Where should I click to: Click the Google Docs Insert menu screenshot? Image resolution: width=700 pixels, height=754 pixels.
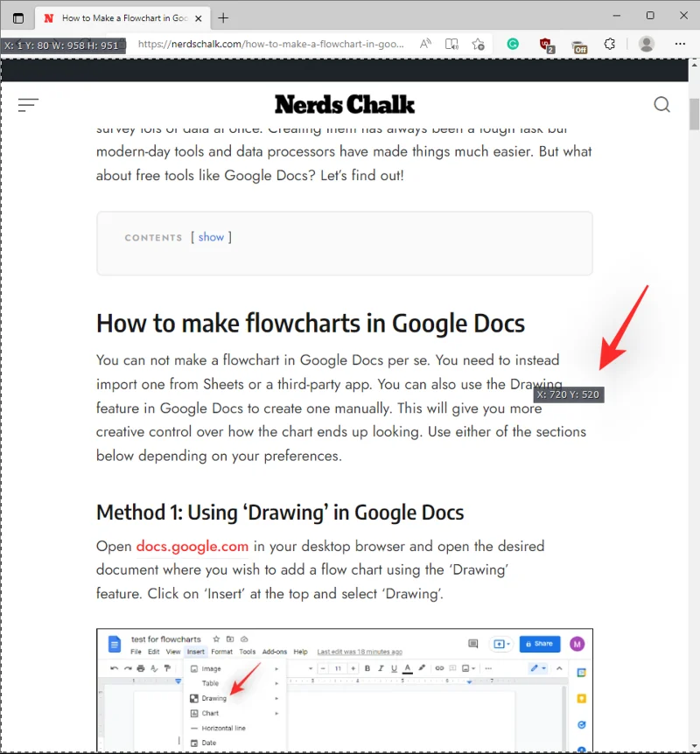345,689
